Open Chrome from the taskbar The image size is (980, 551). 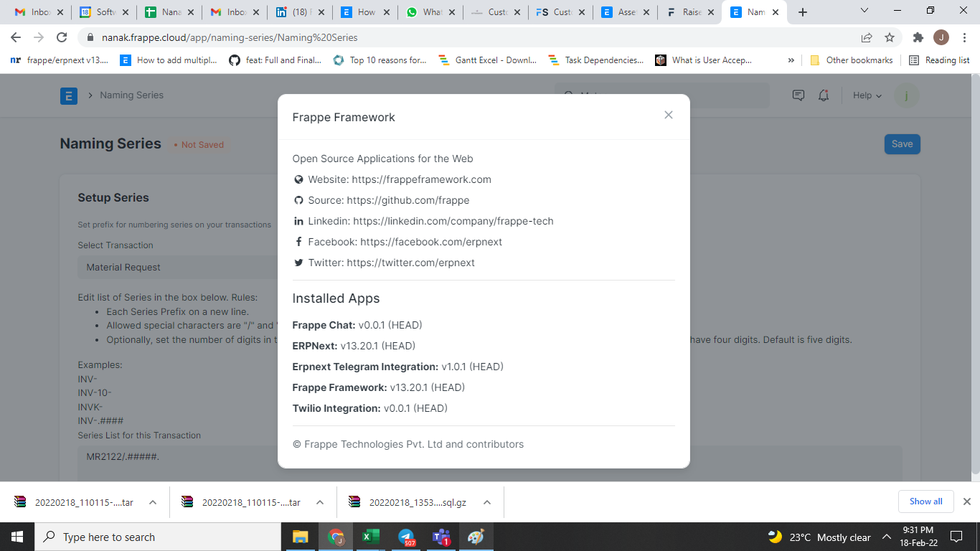[336, 536]
